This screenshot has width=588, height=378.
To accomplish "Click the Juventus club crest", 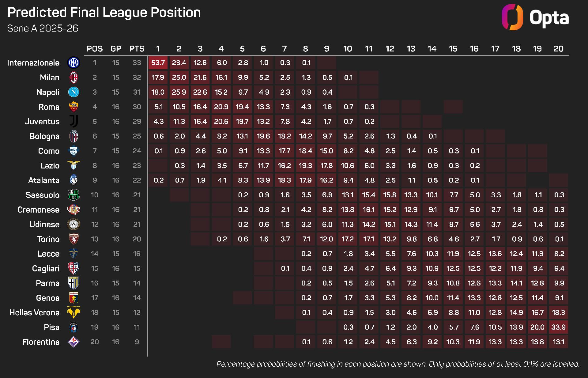I will click(x=73, y=122).
